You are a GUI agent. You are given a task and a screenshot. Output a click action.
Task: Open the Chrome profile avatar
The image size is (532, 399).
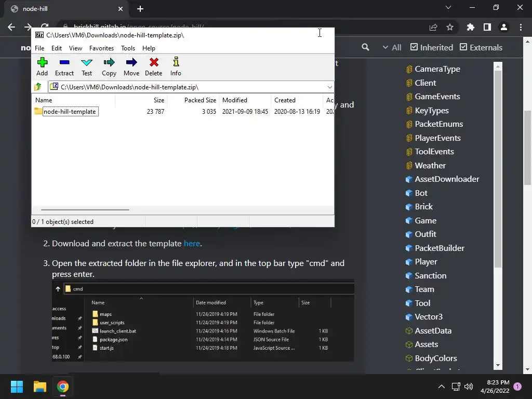click(504, 27)
